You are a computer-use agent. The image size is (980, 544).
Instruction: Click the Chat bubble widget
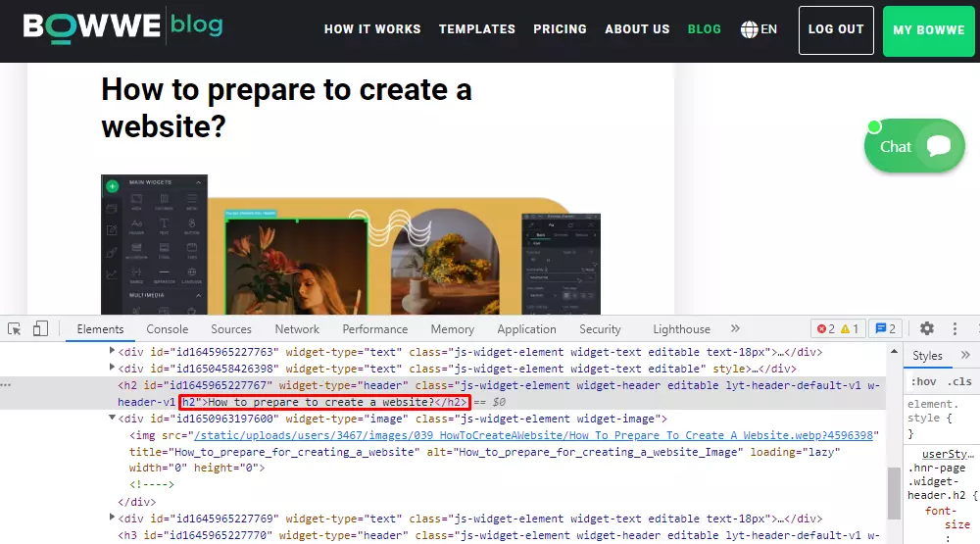(x=914, y=146)
